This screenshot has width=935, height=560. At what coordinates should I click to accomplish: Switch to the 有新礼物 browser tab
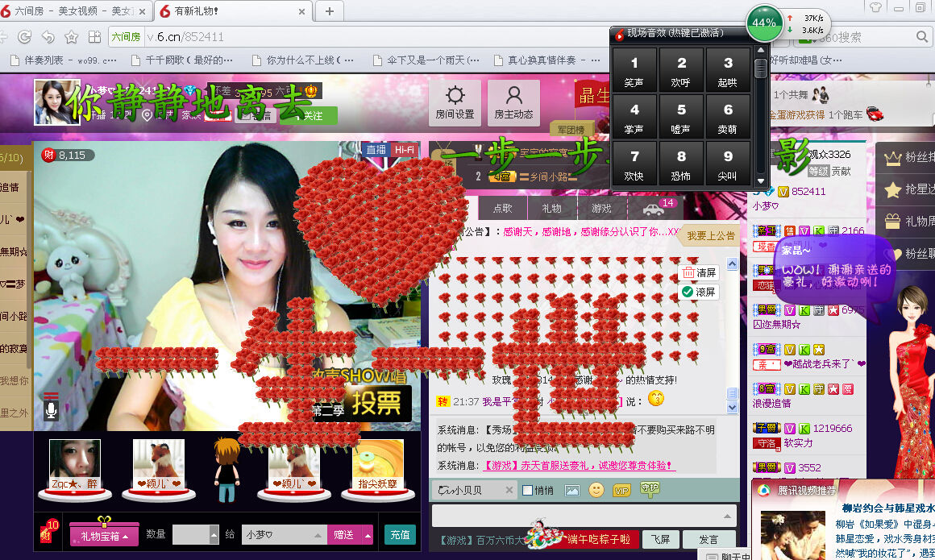pyautogui.click(x=233, y=10)
